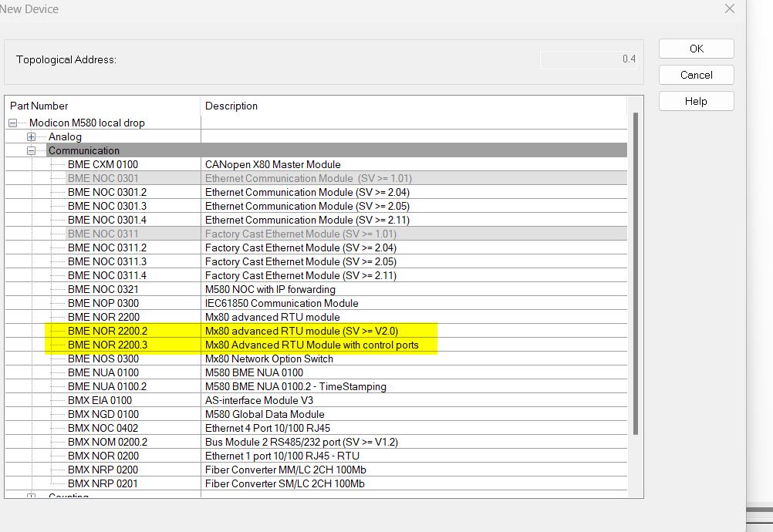
Task: Click the Description column header
Action: pyautogui.click(x=414, y=106)
